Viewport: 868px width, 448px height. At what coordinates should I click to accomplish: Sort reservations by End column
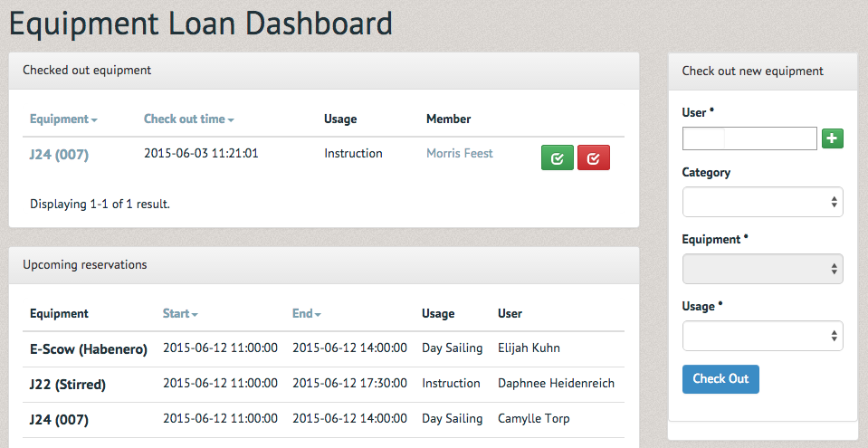point(306,313)
